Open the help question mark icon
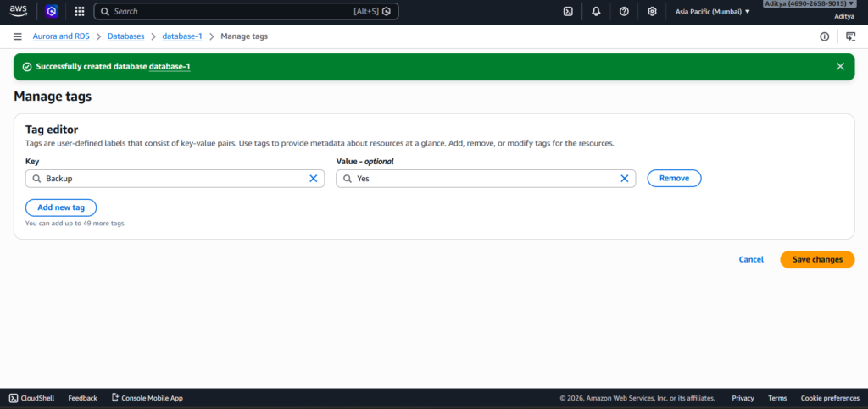Image resolution: width=868 pixels, height=409 pixels. 624,12
